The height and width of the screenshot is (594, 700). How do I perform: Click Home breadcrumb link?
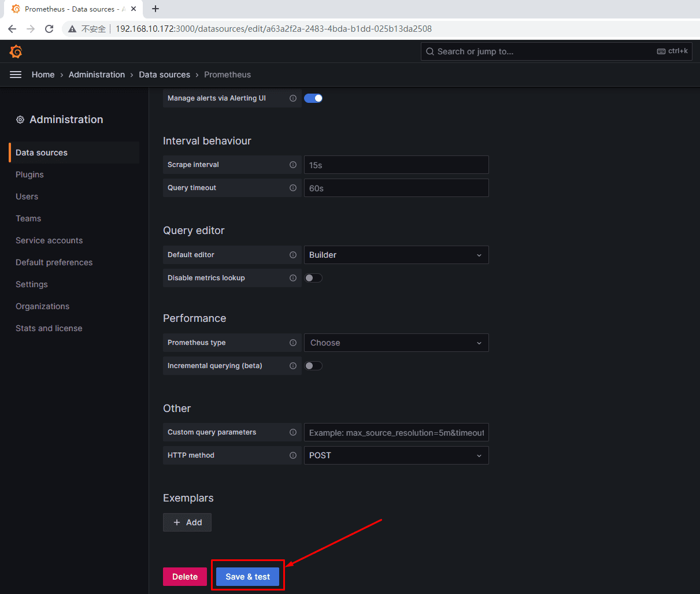pyautogui.click(x=43, y=75)
